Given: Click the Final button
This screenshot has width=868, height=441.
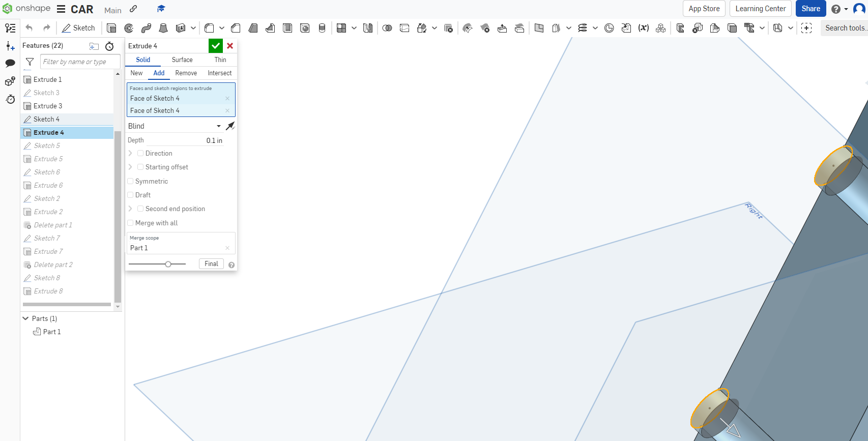Looking at the screenshot, I should tap(211, 263).
